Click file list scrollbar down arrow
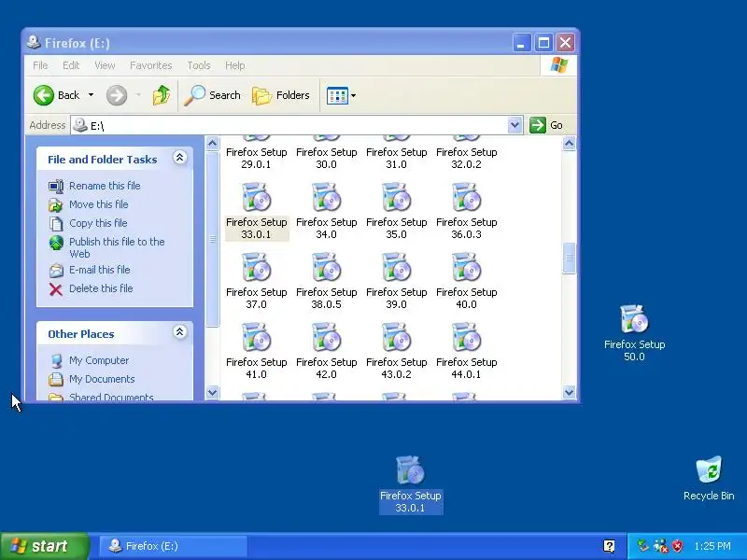This screenshot has height=560, width=747. pyautogui.click(x=569, y=392)
